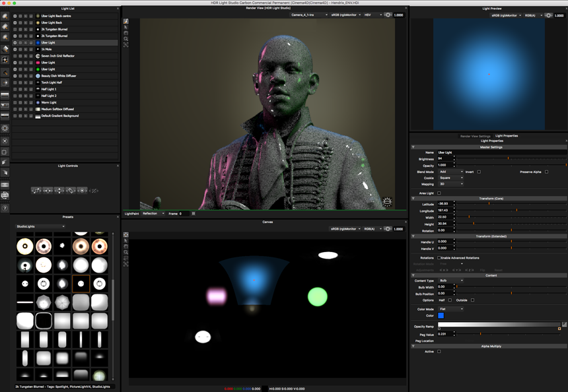Click the Frame number field in Render View
This screenshot has width=568, height=392.
coord(184,214)
